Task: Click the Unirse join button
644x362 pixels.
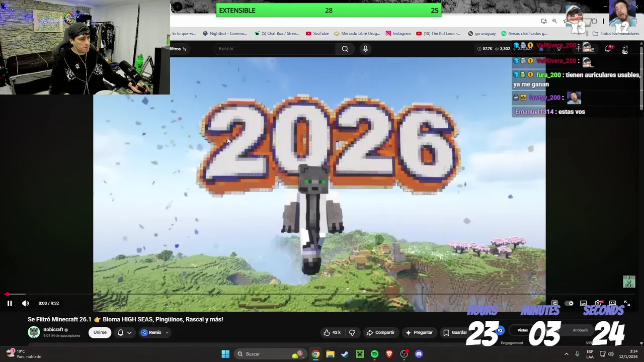Action: click(100, 332)
